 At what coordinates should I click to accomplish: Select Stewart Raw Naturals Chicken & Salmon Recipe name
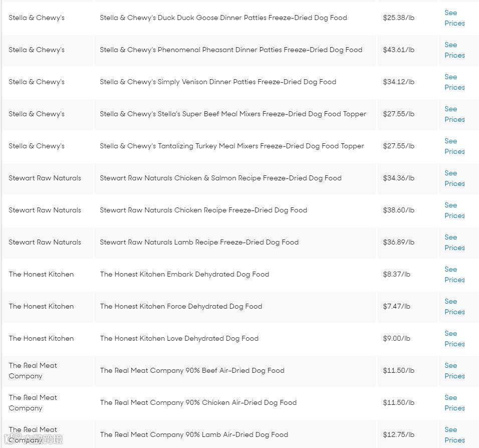coord(220,178)
